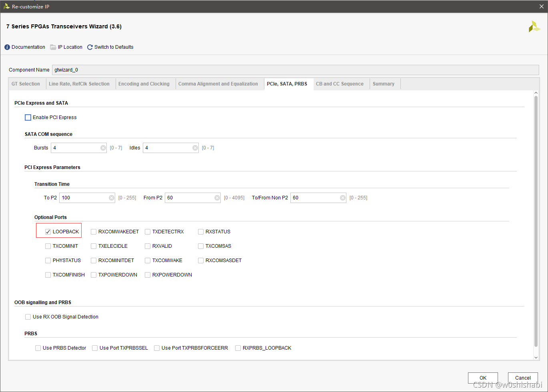Open Comma Alignment and Equalization tab
The image size is (548, 392).
click(218, 84)
